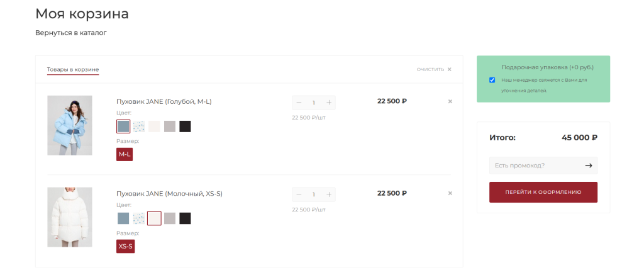Pick patterned color swatch for first puffer
This screenshot has height=275, width=644.
[x=139, y=126]
